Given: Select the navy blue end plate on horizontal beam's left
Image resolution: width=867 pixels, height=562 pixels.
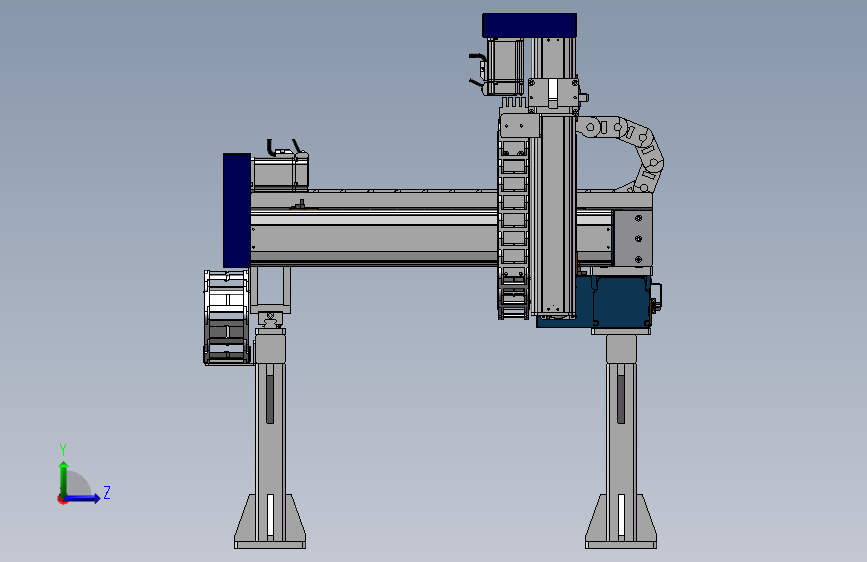Looking at the screenshot, I should point(237,210).
